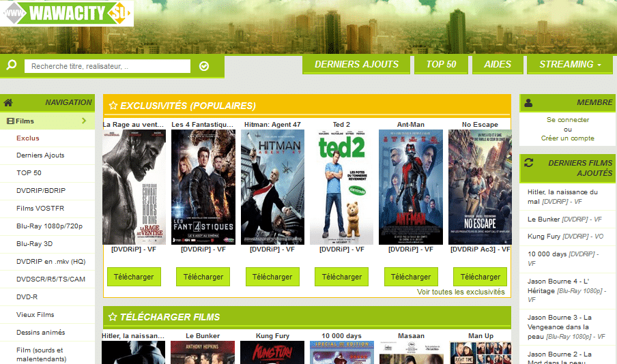Viewport: 617px width, 364px height.
Task: Click the star icon next to Télécharger Films
Action: click(113, 317)
